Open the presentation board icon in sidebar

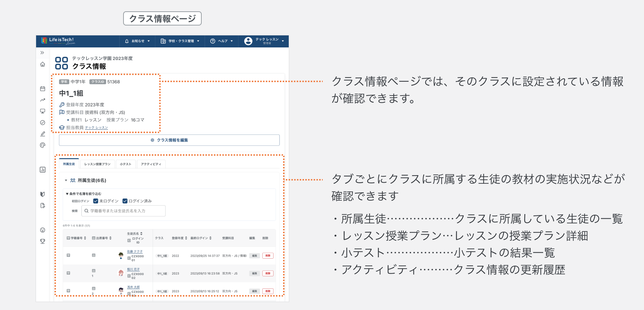[x=42, y=111]
